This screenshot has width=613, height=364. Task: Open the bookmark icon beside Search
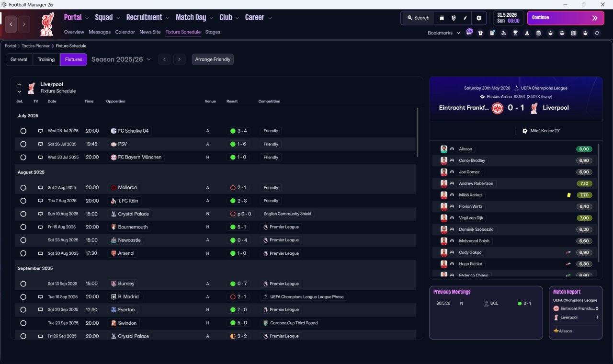click(x=442, y=18)
